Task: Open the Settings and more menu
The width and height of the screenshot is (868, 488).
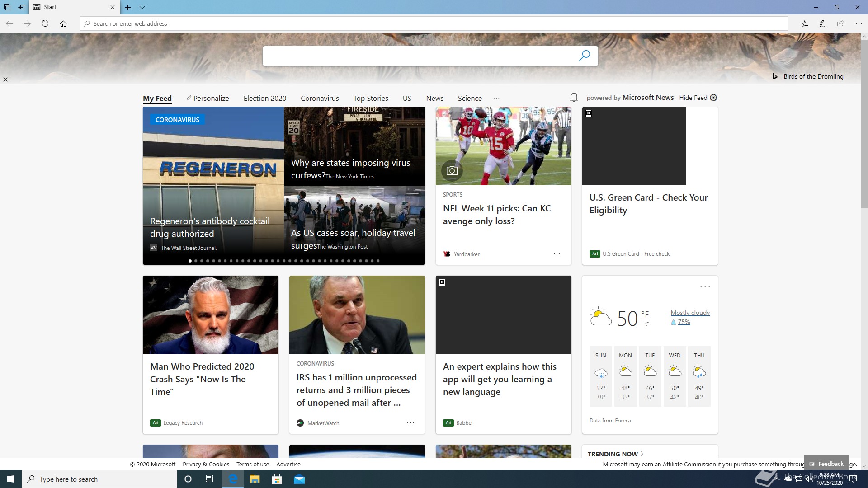Action: click(x=859, y=23)
